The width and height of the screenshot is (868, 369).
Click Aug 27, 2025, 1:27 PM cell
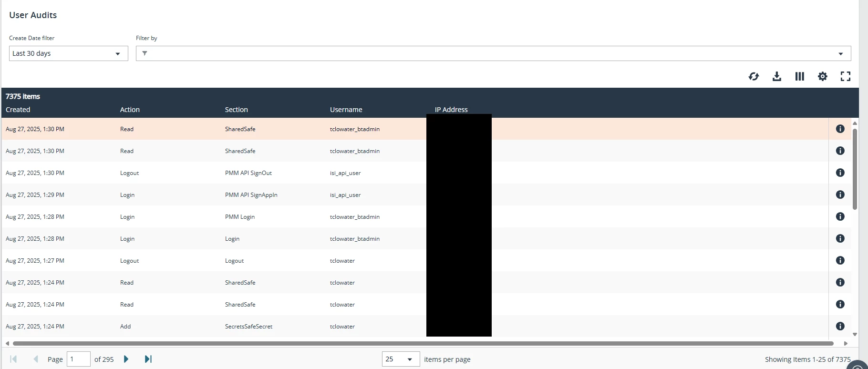[35, 261]
